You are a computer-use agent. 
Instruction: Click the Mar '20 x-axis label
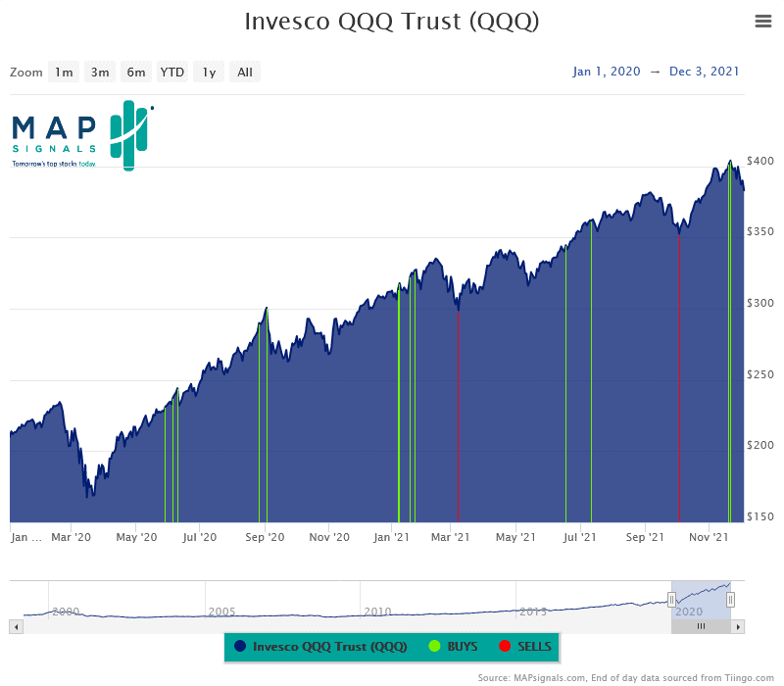(x=71, y=537)
